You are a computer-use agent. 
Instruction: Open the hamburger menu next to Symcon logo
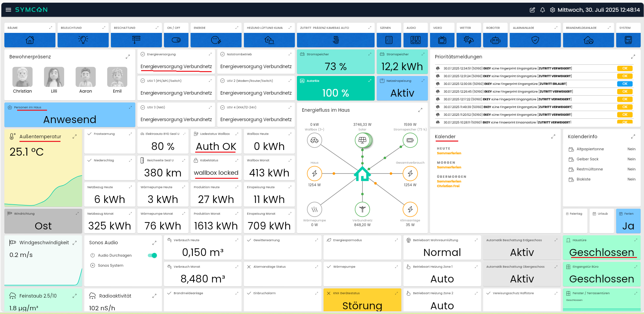pyautogui.click(x=8, y=10)
